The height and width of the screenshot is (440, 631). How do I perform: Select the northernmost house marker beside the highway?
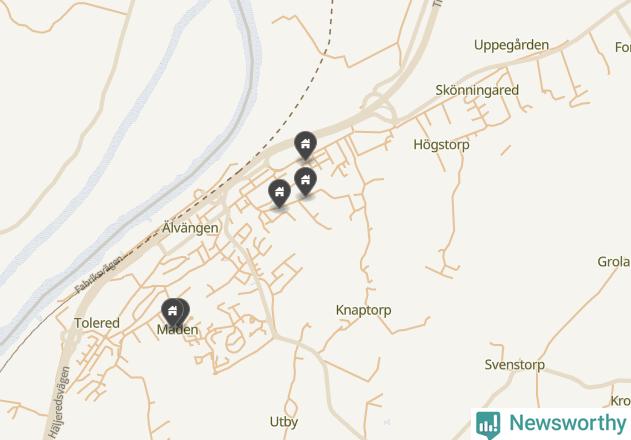[305, 145]
